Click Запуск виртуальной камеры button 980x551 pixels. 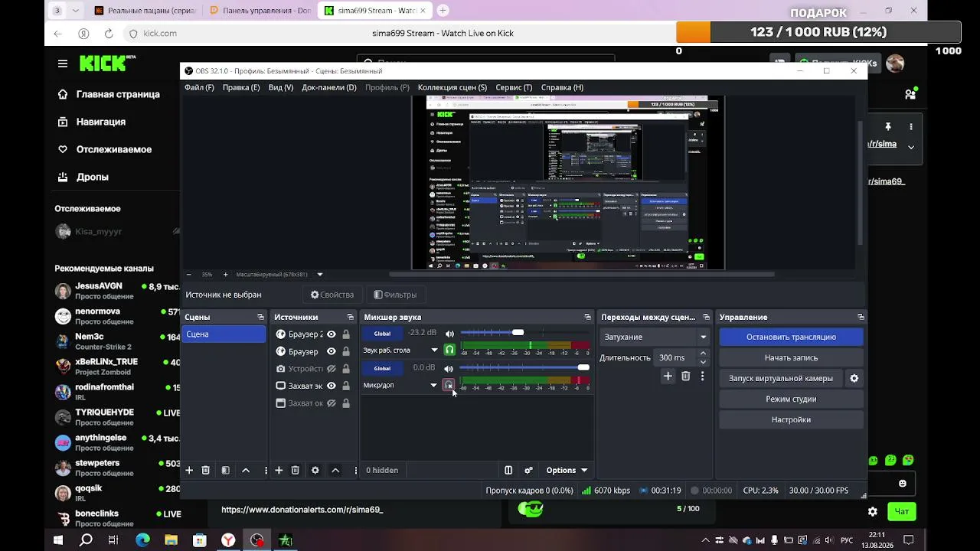tap(781, 378)
